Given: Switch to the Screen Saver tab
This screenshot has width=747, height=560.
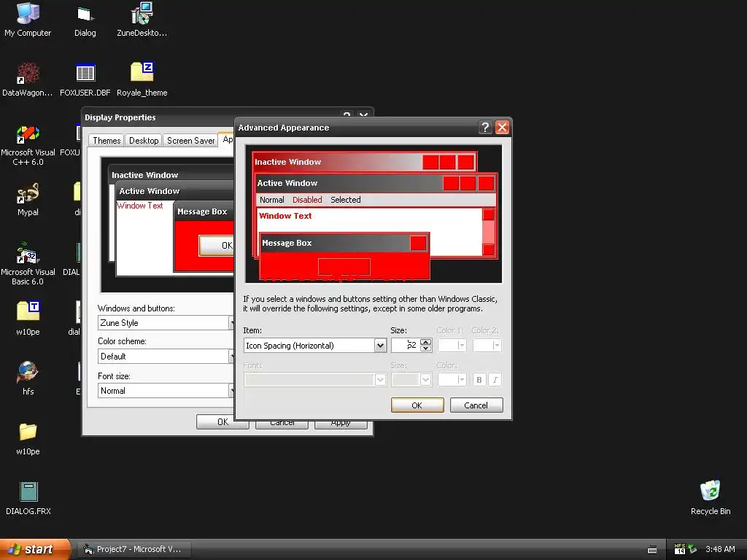Looking at the screenshot, I should click(190, 141).
